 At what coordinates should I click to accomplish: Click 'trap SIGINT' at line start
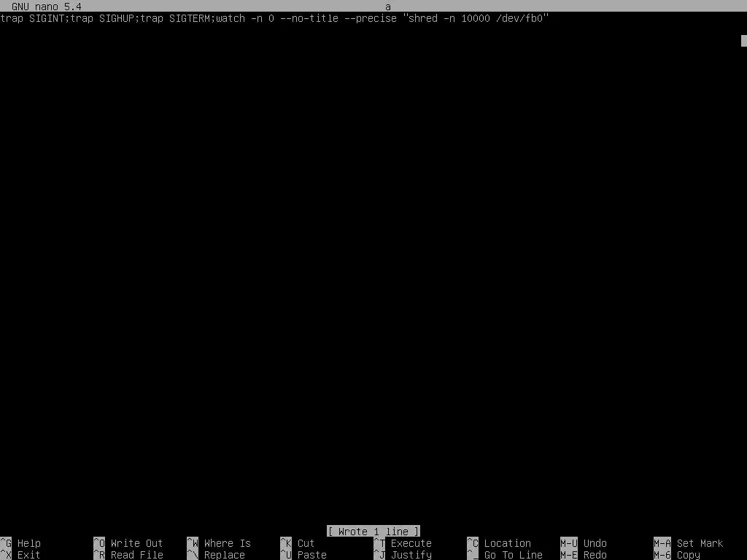pos(32,18)
